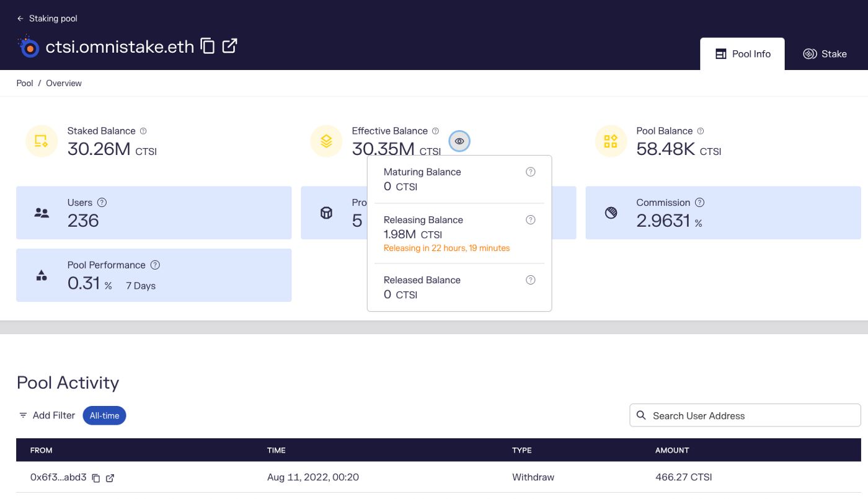Select the All-time filter chip
Screen dimensions: 868x499
click(104, 416)
